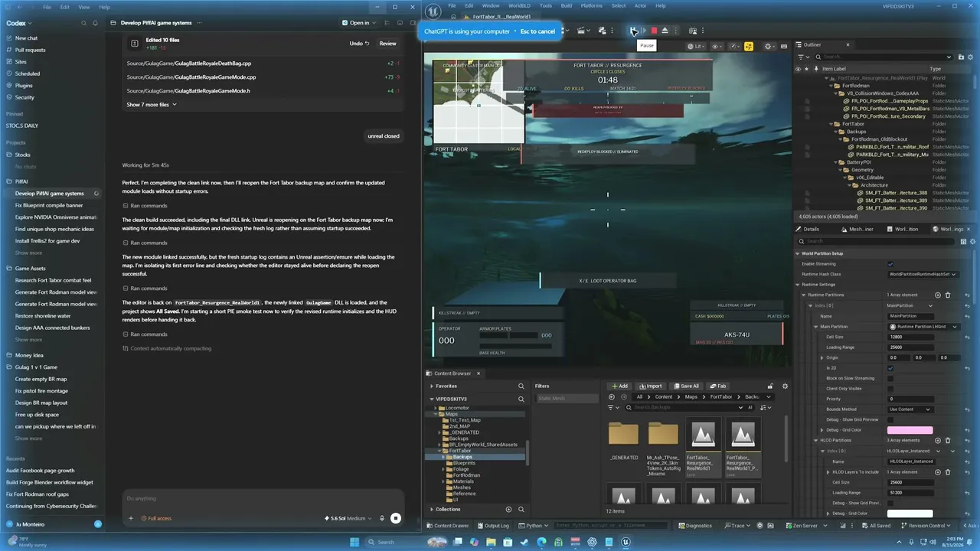Enable Block on Slow Streaming checkbox

click(890, 378)
